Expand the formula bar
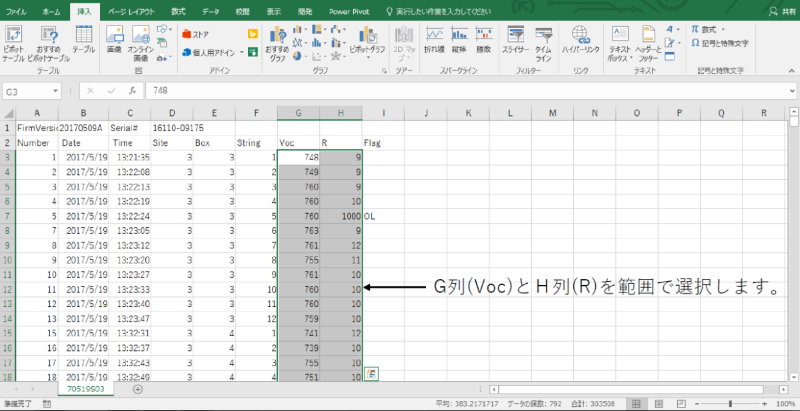The height and width of the screenshot is (411, 800). coord(790,91)
